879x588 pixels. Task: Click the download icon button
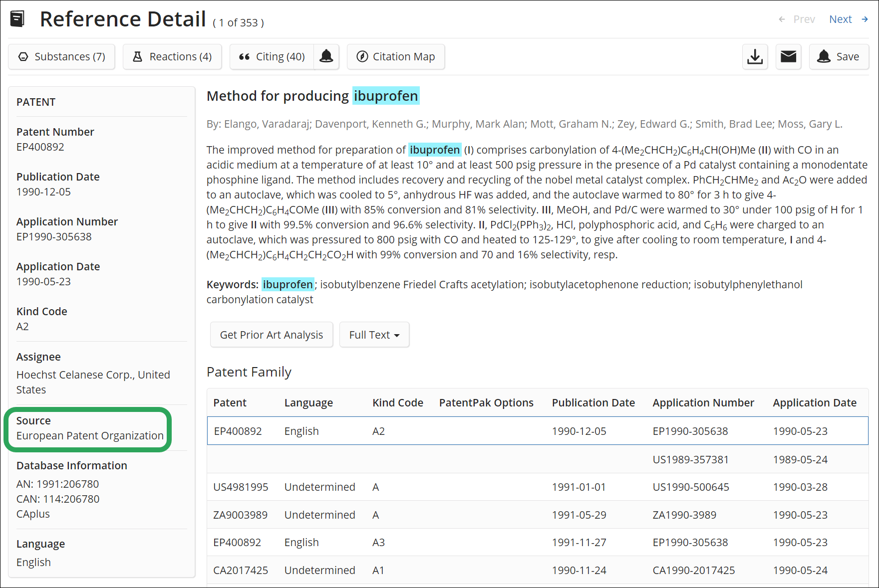click(755, 56)
